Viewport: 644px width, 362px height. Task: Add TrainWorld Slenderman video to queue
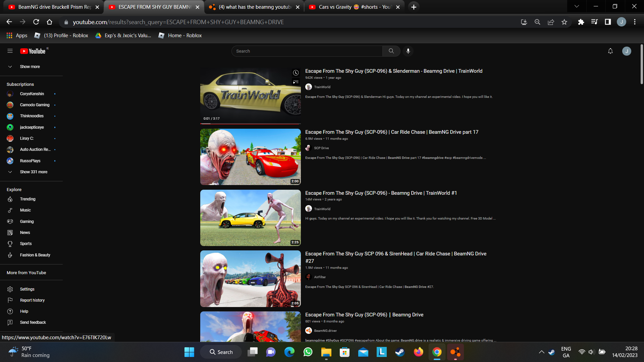click(x=296, y=82)
